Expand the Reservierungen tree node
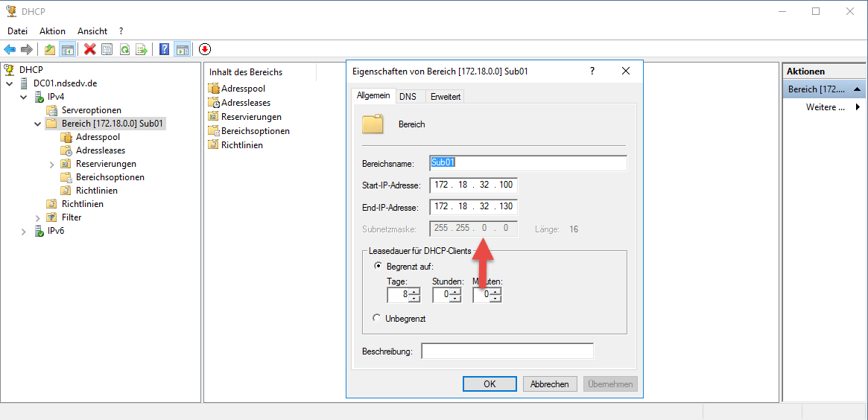The height and width of the screenshot is (420, 868). [51, 164]
